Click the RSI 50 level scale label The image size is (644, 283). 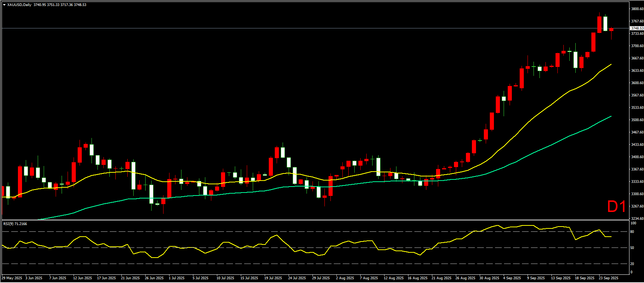click(632, 248)
